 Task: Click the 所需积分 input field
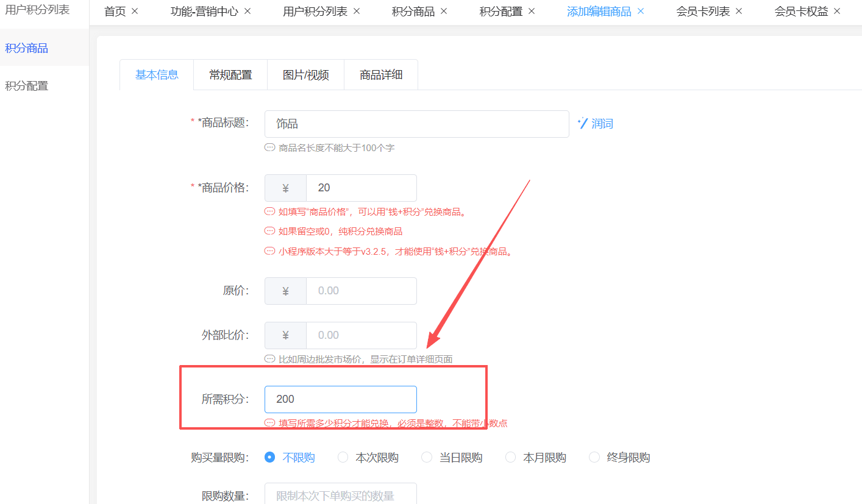click(x=341, y=399)
